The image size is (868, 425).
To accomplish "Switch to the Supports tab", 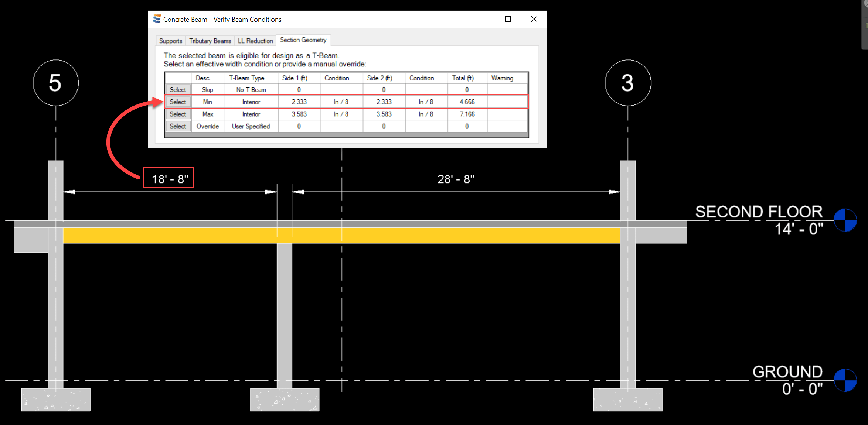I will [170, 41].
